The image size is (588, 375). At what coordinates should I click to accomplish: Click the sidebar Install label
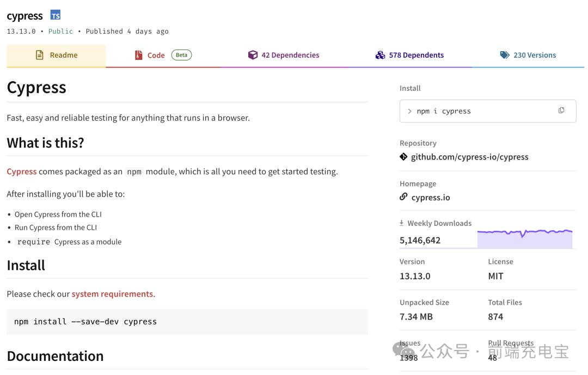point(410,88)
